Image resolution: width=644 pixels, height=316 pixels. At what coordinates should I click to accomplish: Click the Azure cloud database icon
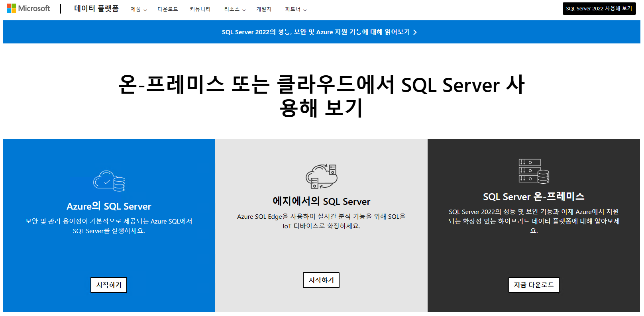[109, 181]
